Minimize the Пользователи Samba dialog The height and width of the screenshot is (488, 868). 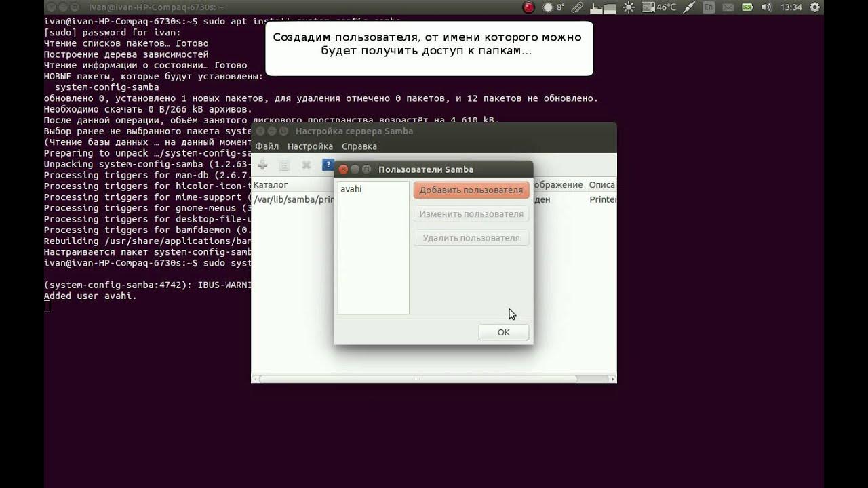[355, 169]
